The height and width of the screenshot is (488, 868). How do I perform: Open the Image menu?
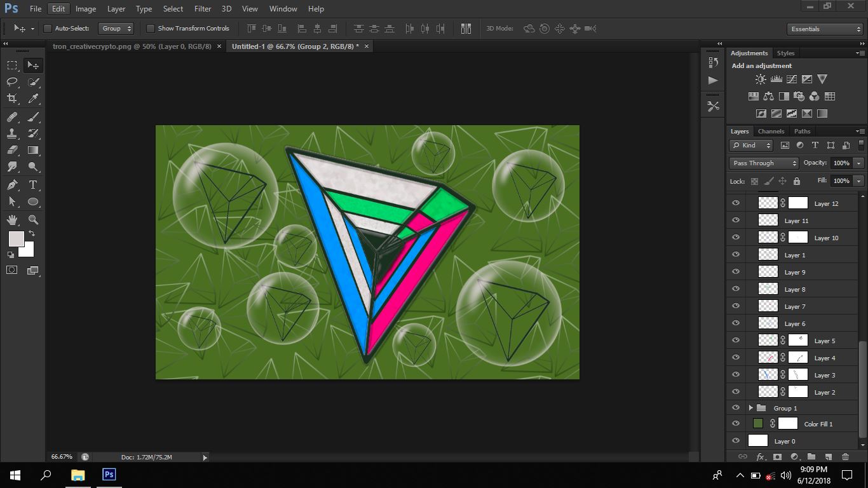click(86, 9)
